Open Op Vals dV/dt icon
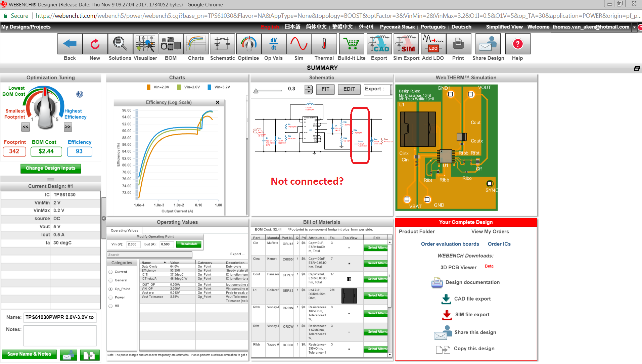 point(274,44)
